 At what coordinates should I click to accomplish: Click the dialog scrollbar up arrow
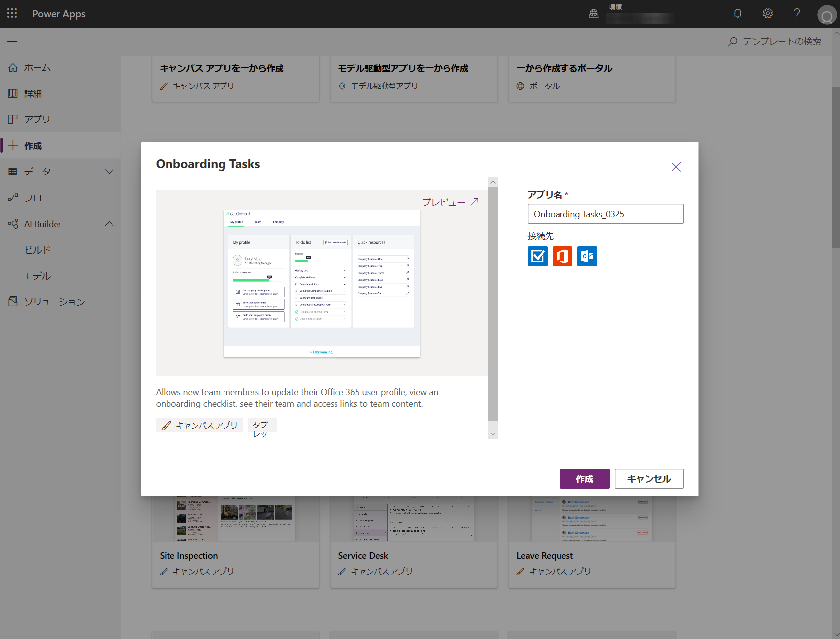pos(493,182)
